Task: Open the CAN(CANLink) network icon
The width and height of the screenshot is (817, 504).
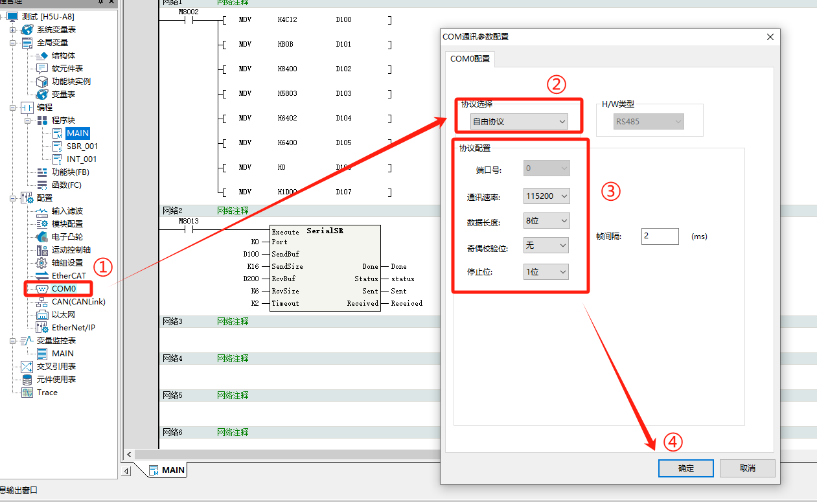Action: (42, 302)
